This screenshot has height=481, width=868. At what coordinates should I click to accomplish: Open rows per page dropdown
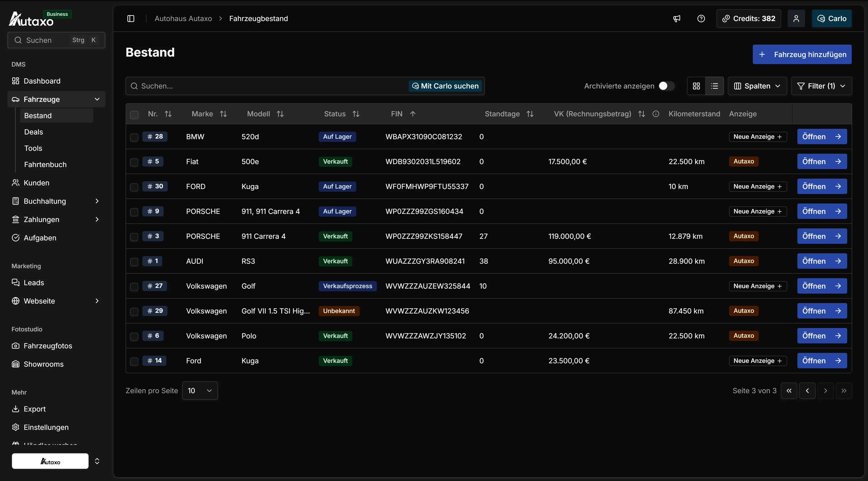point(200,391)
